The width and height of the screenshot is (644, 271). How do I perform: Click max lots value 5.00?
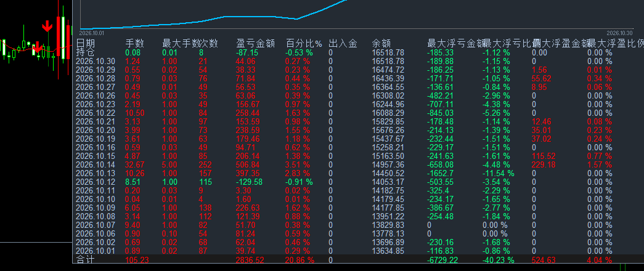tap(170, 164)
